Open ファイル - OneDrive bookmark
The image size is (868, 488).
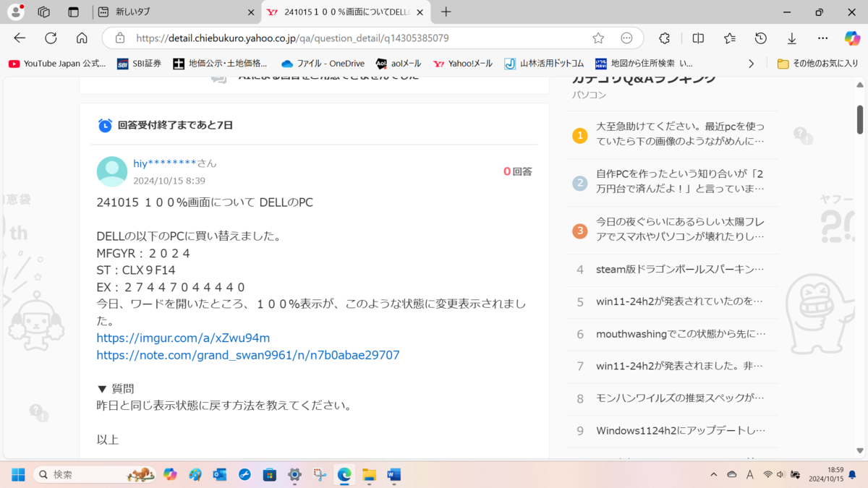(323, 64)
